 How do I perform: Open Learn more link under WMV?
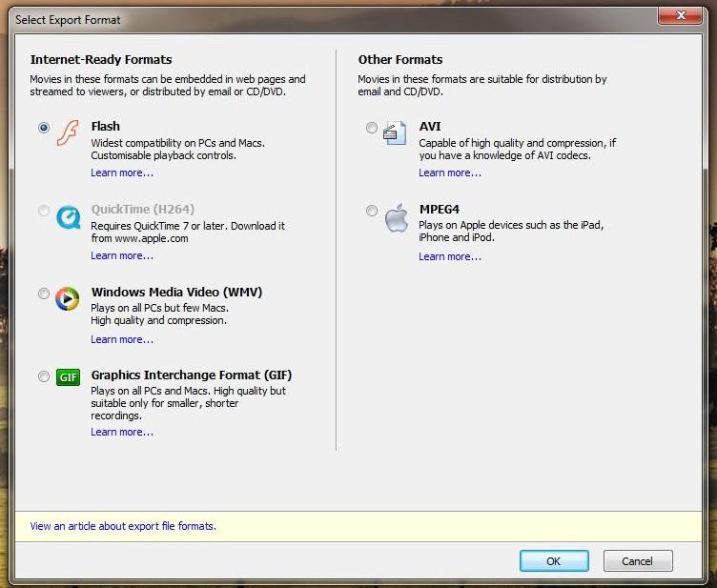[x=122, y=339]
